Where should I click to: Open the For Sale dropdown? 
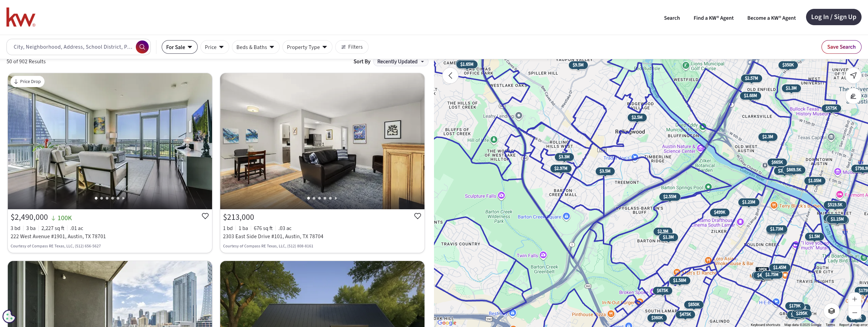pyautogui.click(x=179, y=47)
